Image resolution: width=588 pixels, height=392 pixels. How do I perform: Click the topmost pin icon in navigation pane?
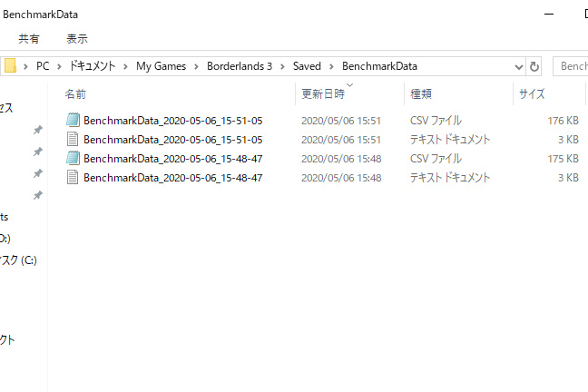[38, 131]
